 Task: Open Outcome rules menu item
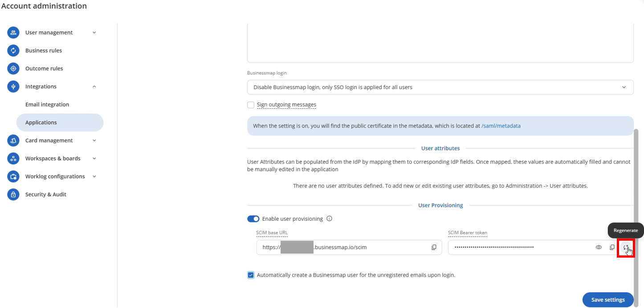click(44, 69)
